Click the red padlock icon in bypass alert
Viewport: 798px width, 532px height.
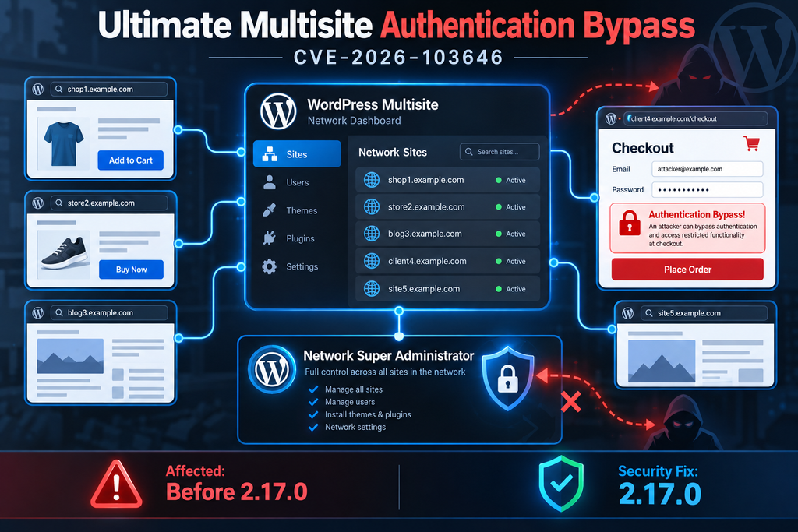coord(630,223)
